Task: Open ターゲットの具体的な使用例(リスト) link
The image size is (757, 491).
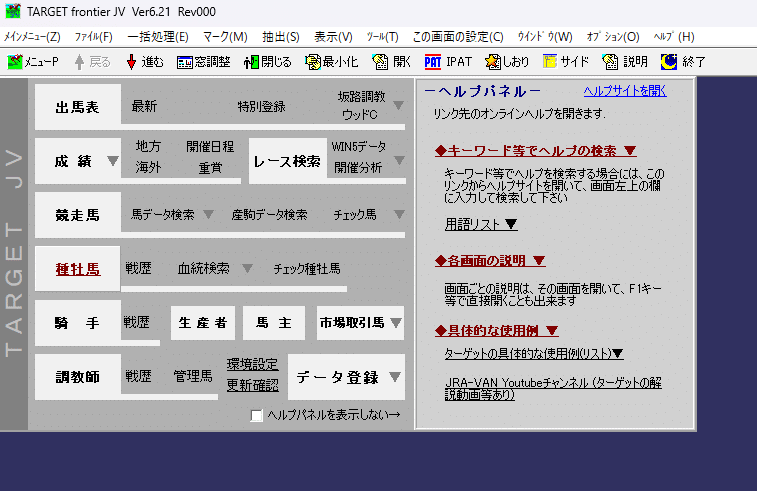Action: pos(534,354)
